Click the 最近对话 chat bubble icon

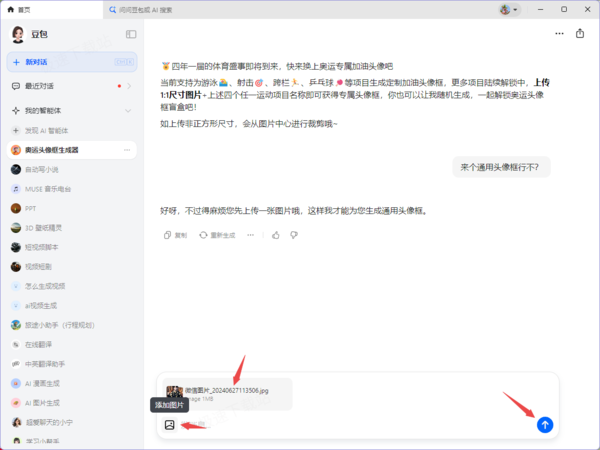[x=16, y=86]
